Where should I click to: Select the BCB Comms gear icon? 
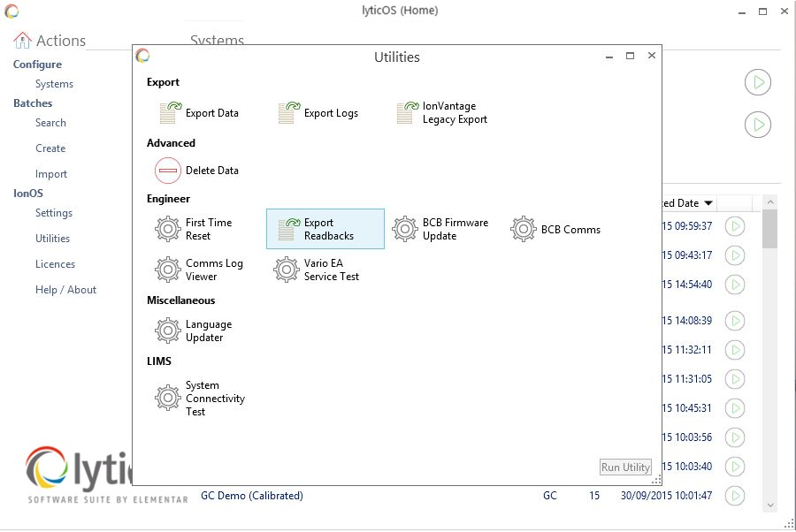tap(524, 230)
